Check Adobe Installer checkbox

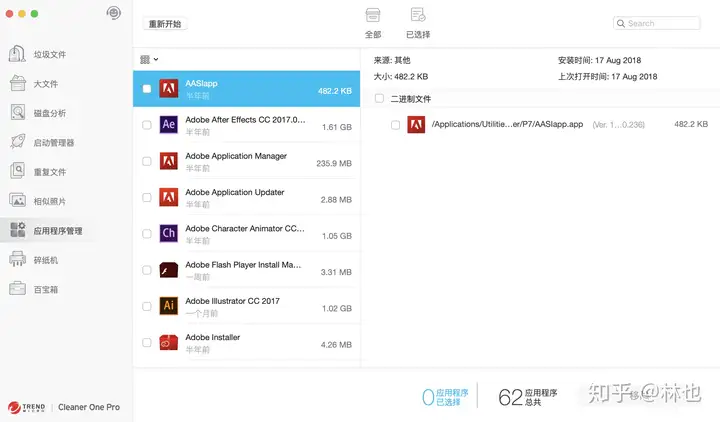[x=146, y=343]
